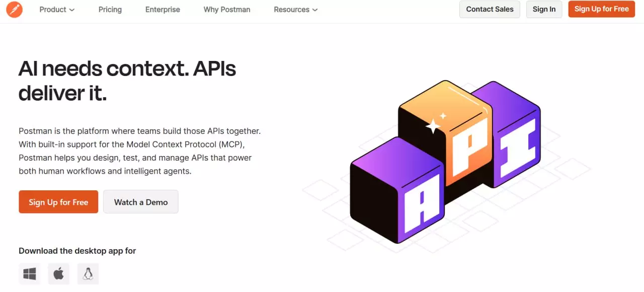Download the Linux desktop app
This screenshot has height=292, width=644.
pos(88,274)
